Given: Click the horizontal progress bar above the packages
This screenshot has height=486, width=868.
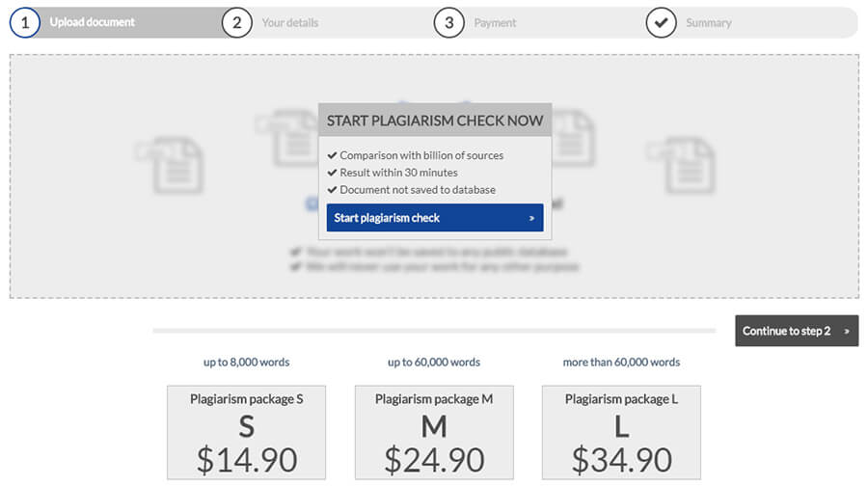Looking at the screenshot, I should (434, 331).
